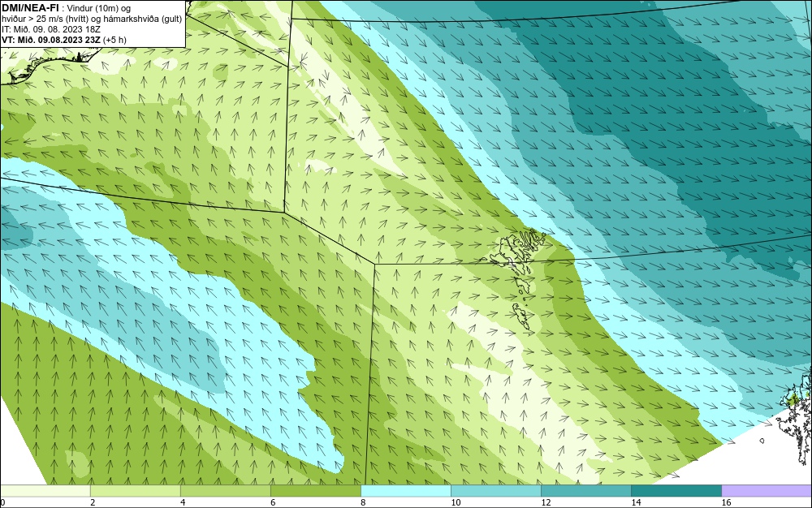This screenshot has height=508, width=812.
Task: Click the legend scale label "12"
Action: click(546, 502)
